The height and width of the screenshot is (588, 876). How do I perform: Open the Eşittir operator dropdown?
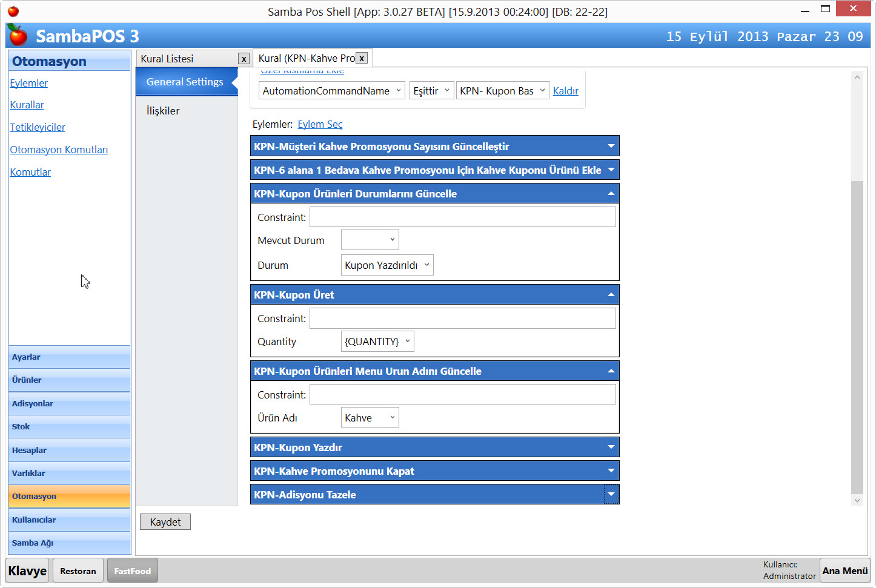click(x=431, y=91)
